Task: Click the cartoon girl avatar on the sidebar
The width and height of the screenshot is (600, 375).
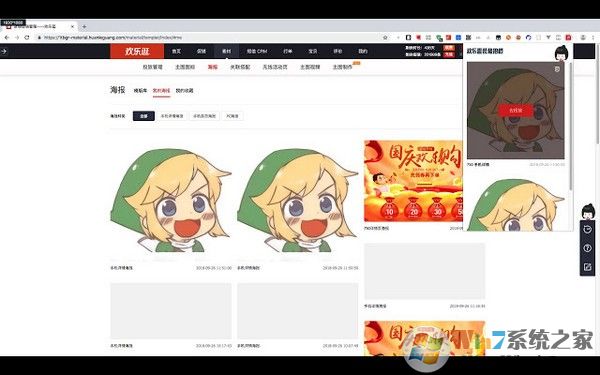Action: (x=588, y=212)
